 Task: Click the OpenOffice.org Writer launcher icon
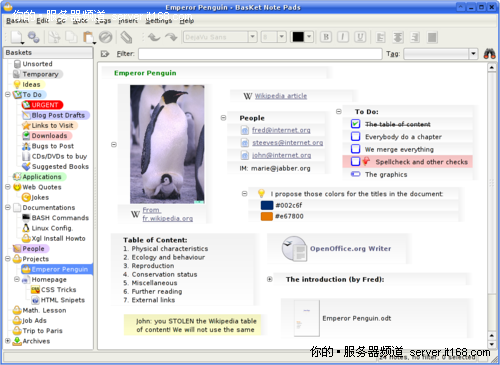click(x=294, y=249)
